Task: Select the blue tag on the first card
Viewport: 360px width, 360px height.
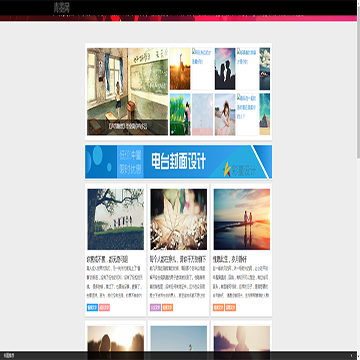Action: pyautogui.click(x=92, y=307)
